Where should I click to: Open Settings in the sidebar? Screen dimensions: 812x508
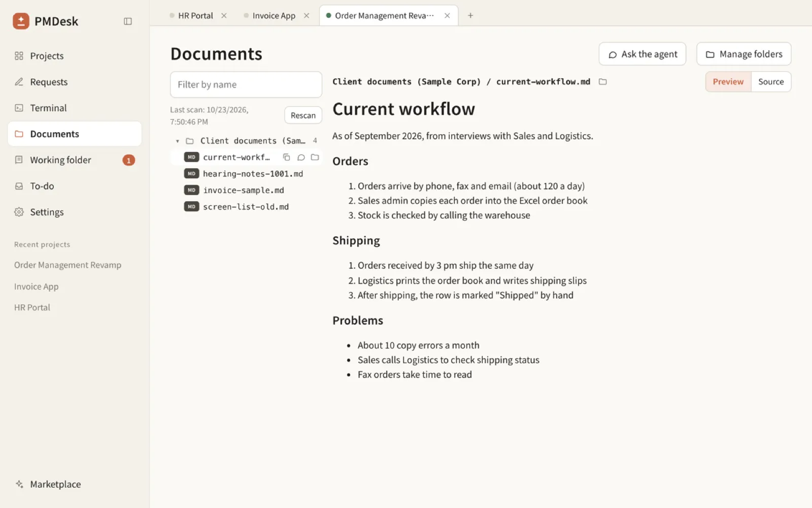point(75,212)
